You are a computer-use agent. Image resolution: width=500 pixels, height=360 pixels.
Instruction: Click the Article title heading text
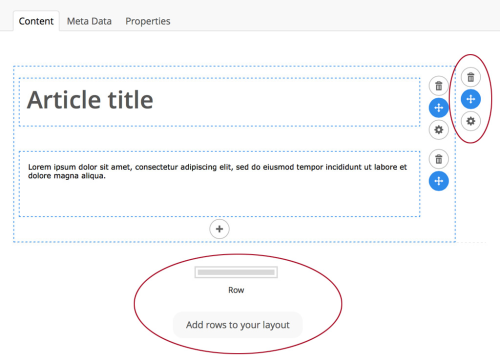click(90, 100)
